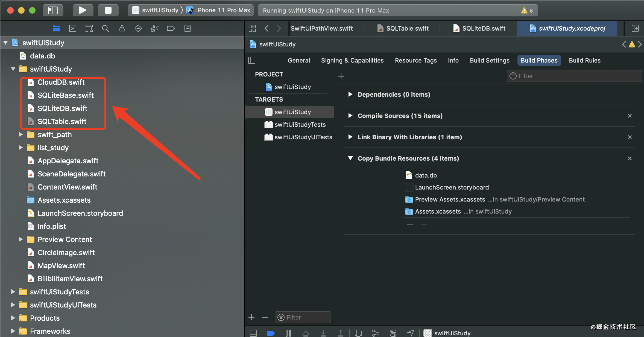Viewport: 644px width, 337px height.
Task: Open the Symbol navigator icon
Action: pyautogui.click(x=89, y=28)
